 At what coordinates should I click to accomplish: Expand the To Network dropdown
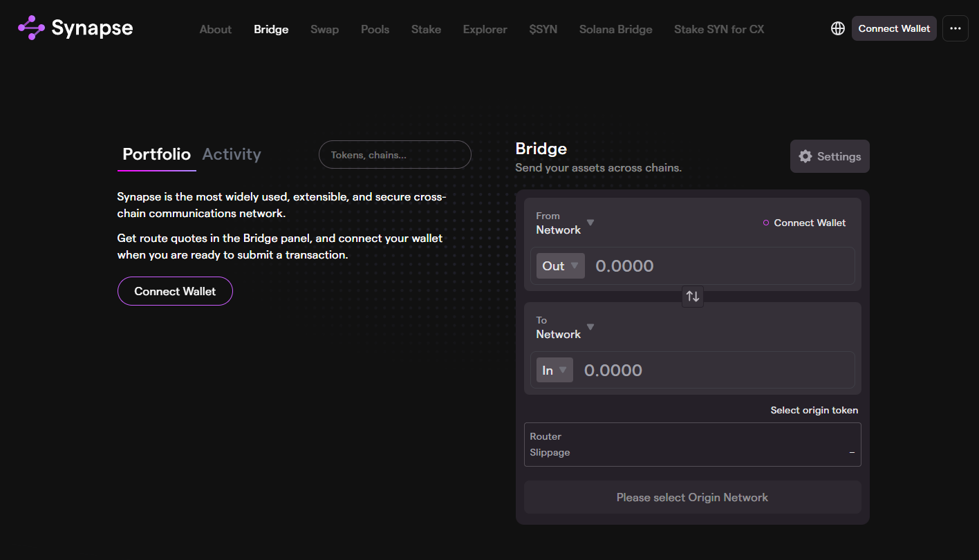coord(565,327)
